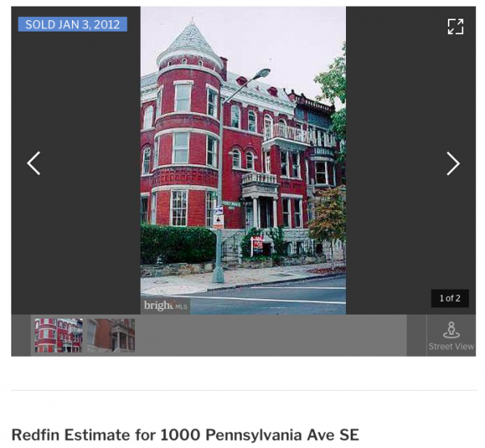Click the 1 of 2 photo counter

[x=449, y=298]
